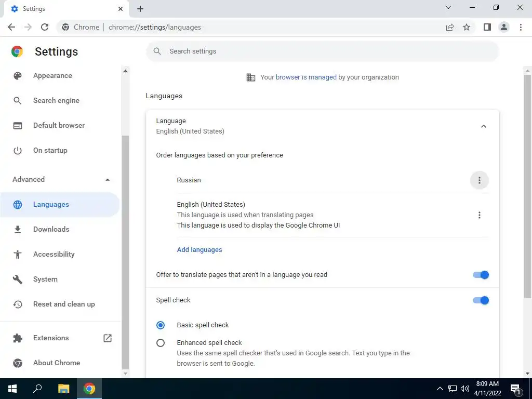Click the browser forward arrow
The height and width of the screenshot is (399, 532).
[x=28, y=27]
